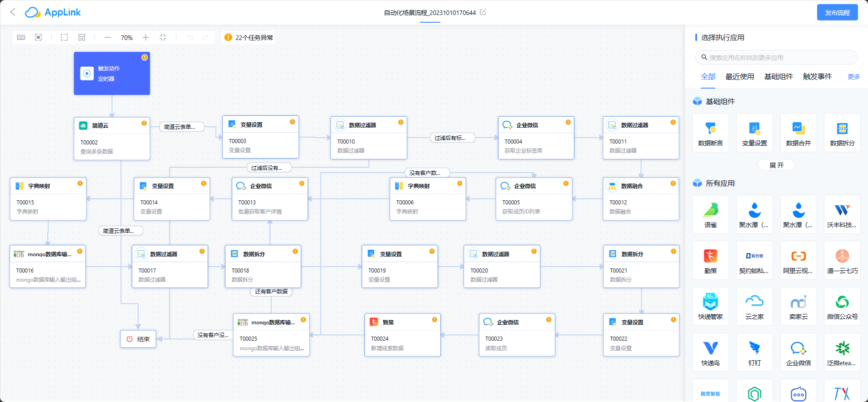The image size is (868, 402).
Task: Open the T00024 新增线索数据 node
Action: pos(403,335)
